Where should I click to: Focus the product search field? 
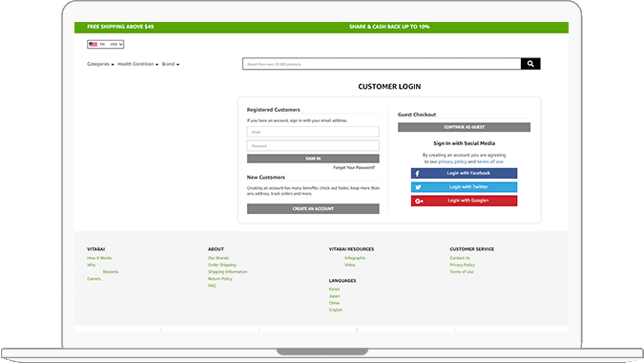382,64
